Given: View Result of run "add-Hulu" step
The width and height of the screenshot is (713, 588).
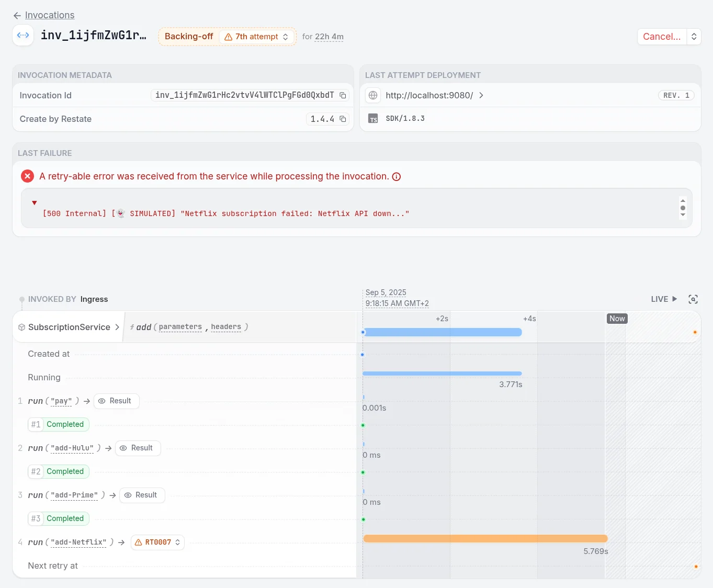Looking at the screenshot, I should pyautogui.click(x=138, y=448).
